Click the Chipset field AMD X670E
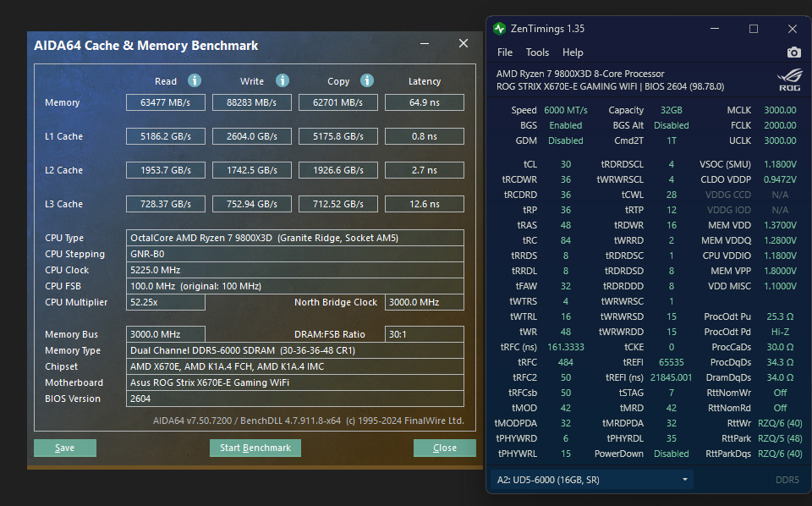 click(294, 366)
